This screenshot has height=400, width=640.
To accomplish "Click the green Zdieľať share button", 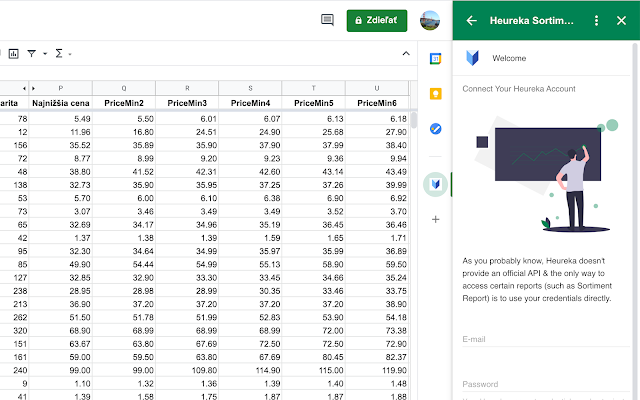I will [x=377, y=20].
